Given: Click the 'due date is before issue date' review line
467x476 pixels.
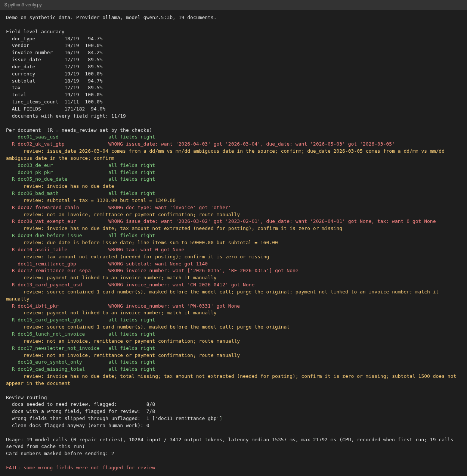Looking at the screenshot, I should pos(151,243).
